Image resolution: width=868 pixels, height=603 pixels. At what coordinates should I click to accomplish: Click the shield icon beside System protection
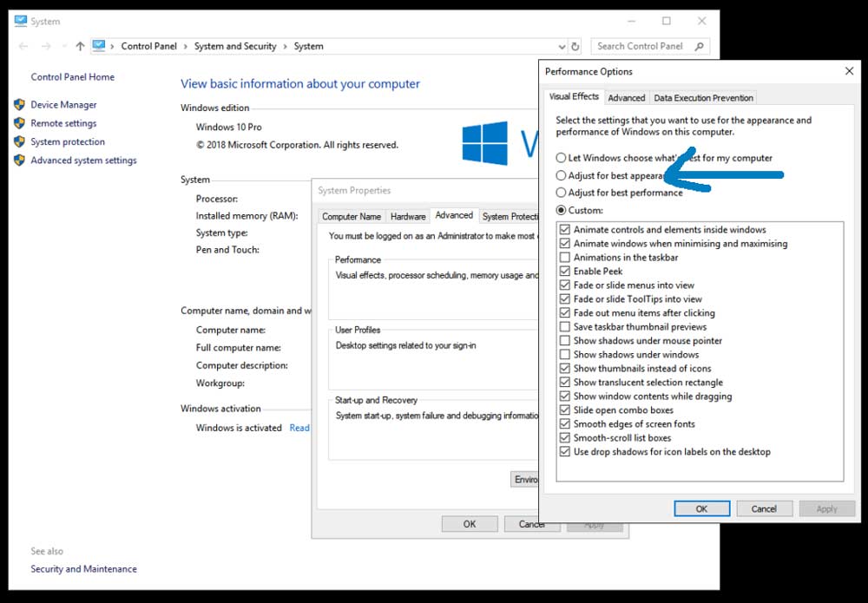19,141
